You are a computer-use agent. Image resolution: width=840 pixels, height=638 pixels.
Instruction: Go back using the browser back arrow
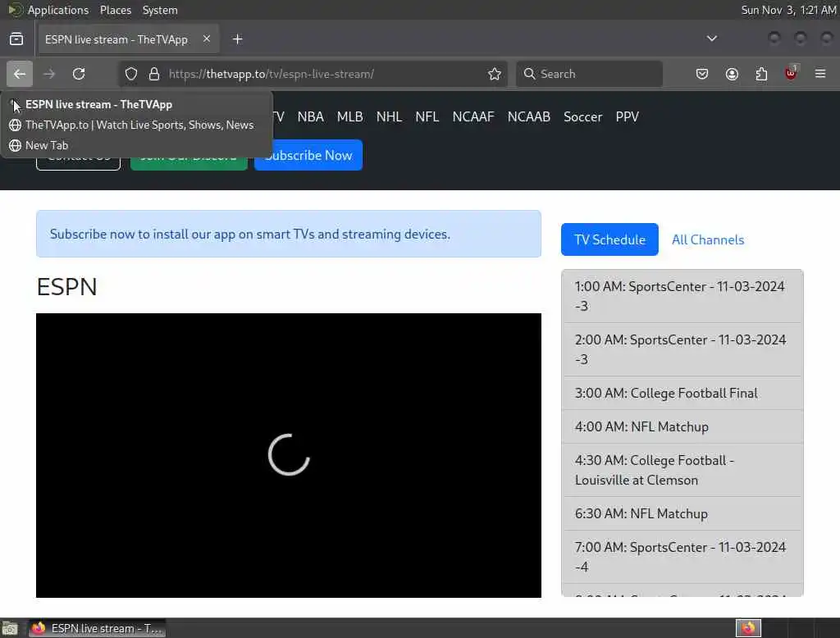coord(20,74)
